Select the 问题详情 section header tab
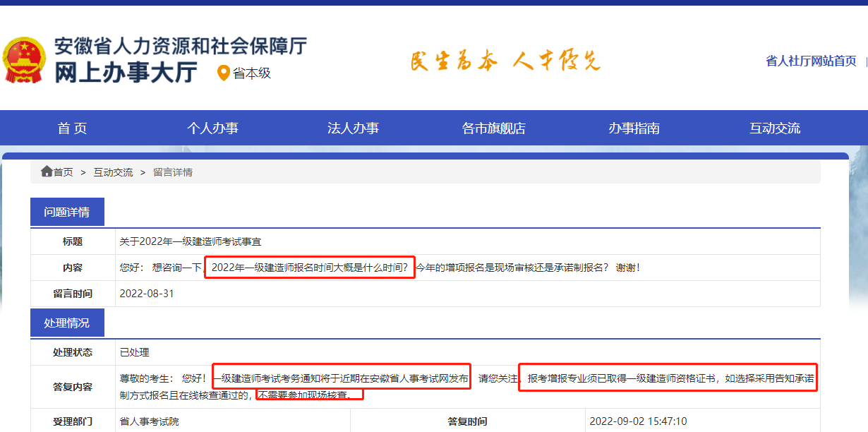Viewport: 868px width, 432px height. tap(67, 212)
